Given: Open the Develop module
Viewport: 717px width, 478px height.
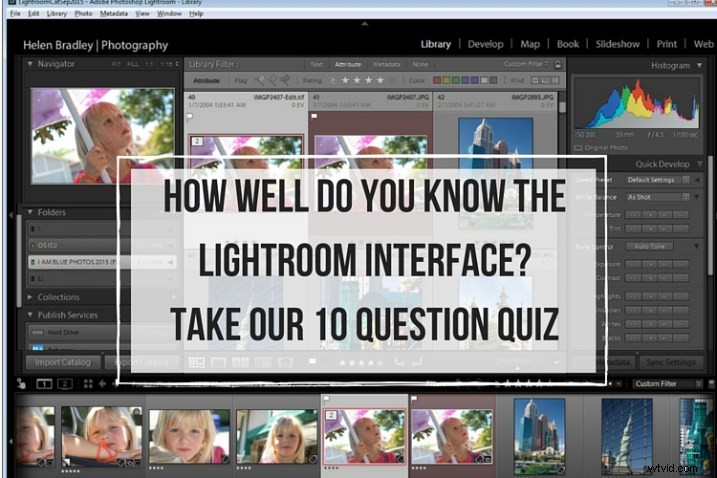Looking at the screenshot, I should pos(485,44).
